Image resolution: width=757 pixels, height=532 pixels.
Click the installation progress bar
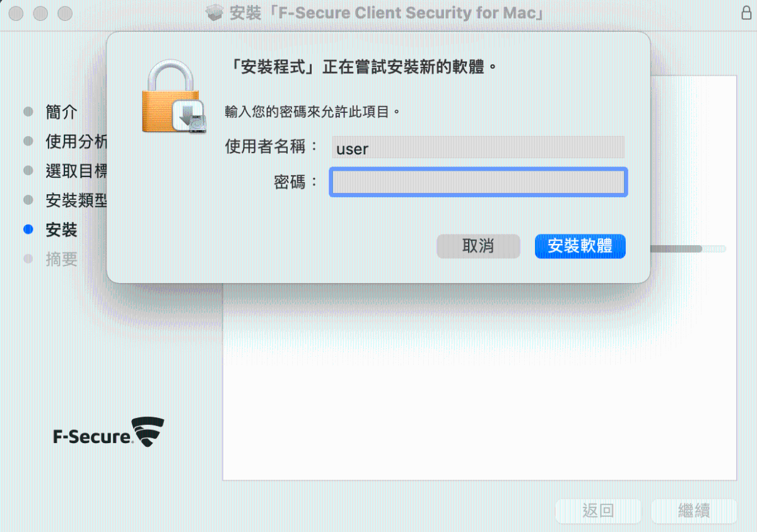688,249
